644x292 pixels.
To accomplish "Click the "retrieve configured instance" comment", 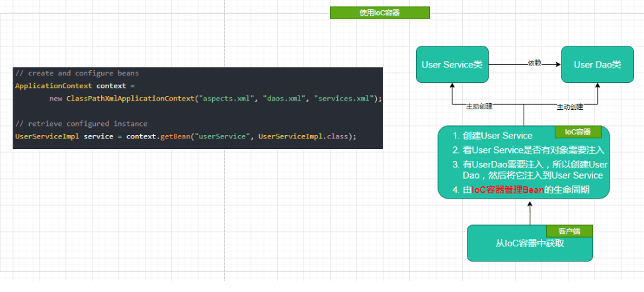I will 81,124.
